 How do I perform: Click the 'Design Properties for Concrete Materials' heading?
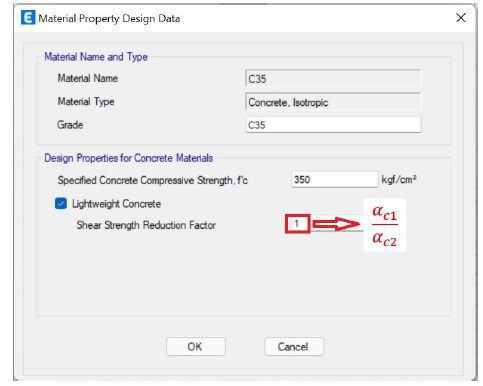click(x=129, y=158)
